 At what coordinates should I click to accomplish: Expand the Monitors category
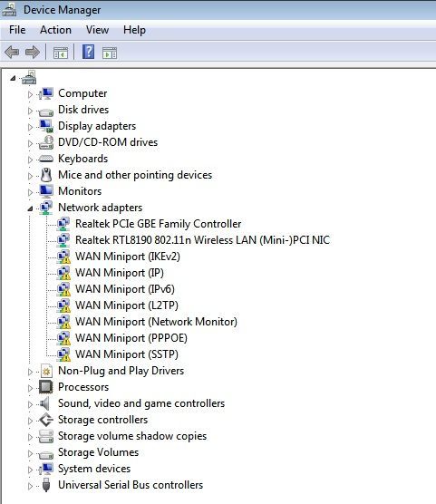click(x=30, y=192)
